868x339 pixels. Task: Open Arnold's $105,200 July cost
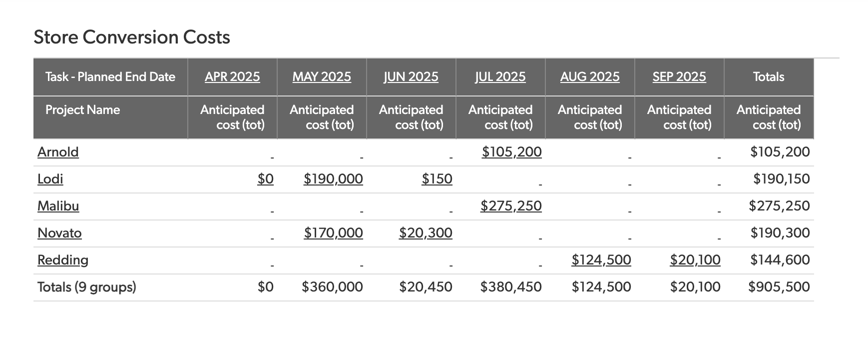click(x=512, y=152)
